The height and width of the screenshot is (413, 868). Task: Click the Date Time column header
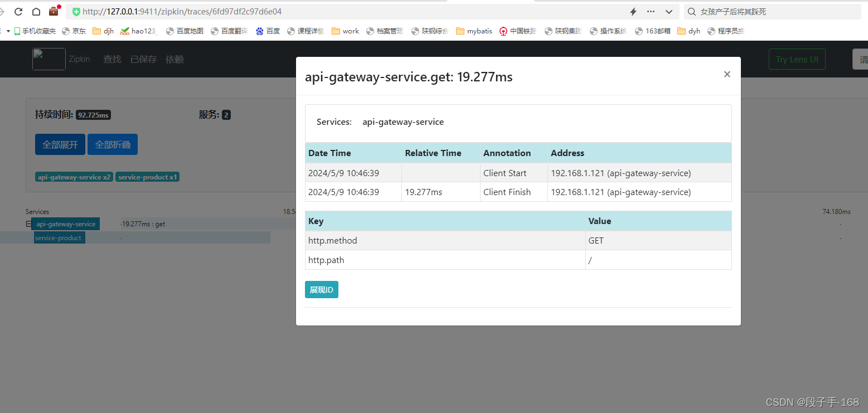coord(353,153)
